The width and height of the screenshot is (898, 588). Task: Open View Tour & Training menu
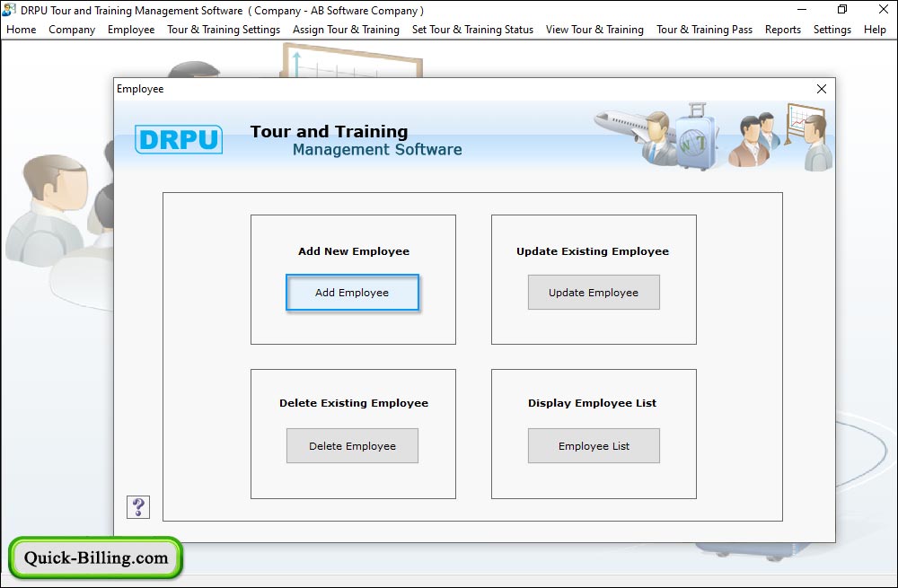tap(594, 30)
